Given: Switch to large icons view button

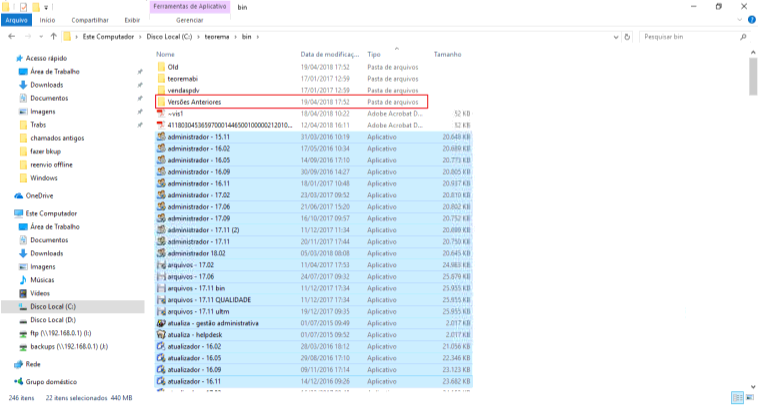Looking at the screenshot, I should [750, 398].
